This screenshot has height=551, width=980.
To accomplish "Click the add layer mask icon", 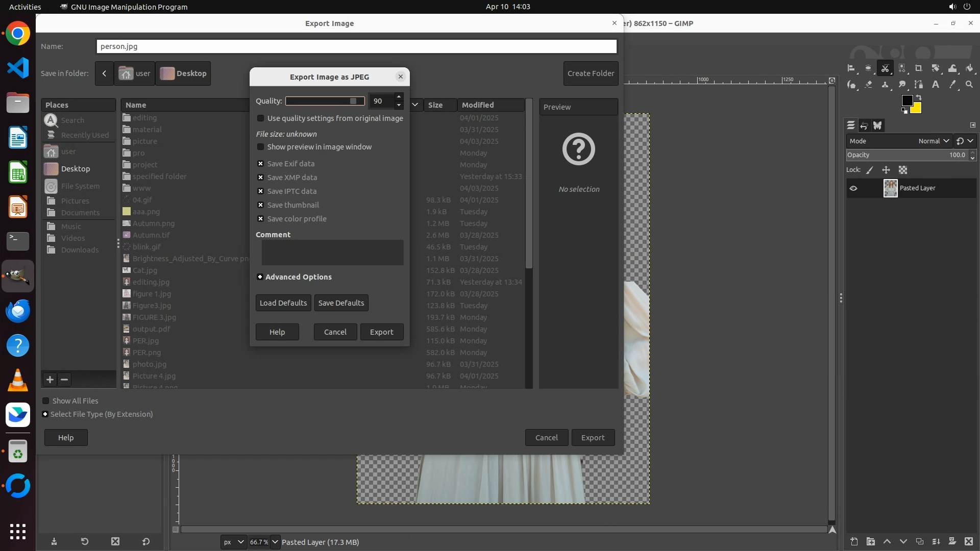I will [x=952, y=541].
